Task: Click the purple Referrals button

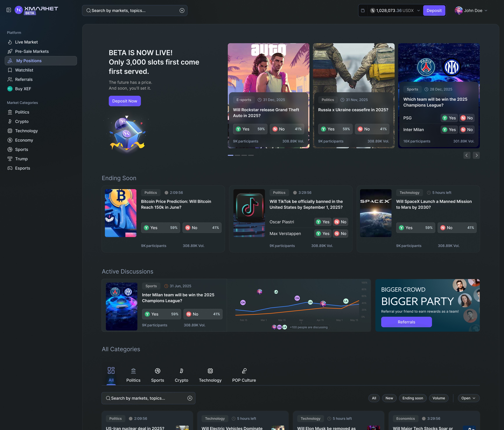Action: [x=406, y=322]
